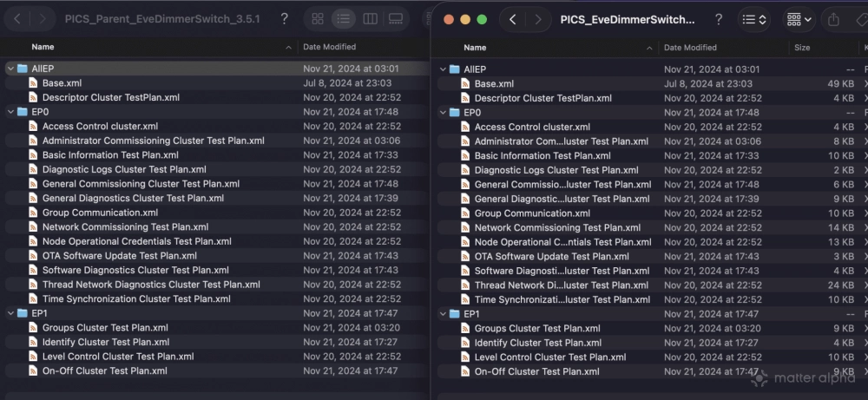Choose column view in left Finder window
This screenshot has height=400, width=868.
(370, 19)
